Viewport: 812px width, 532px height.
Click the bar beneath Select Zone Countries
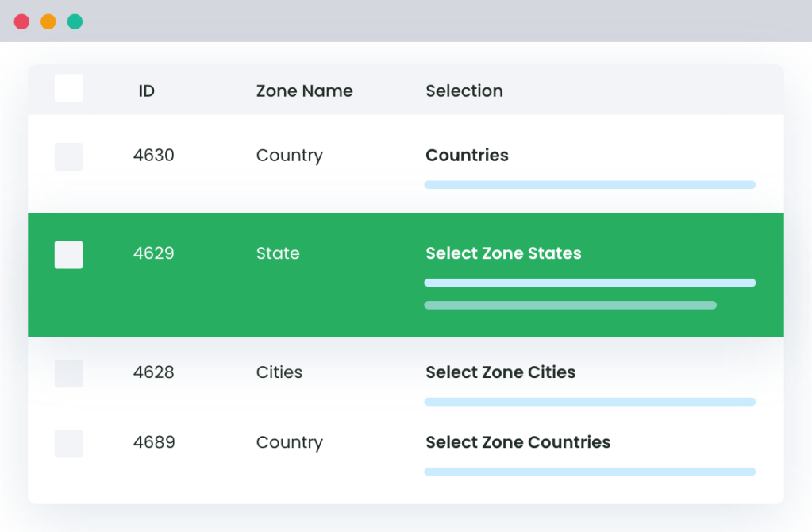tap(590, 472)
